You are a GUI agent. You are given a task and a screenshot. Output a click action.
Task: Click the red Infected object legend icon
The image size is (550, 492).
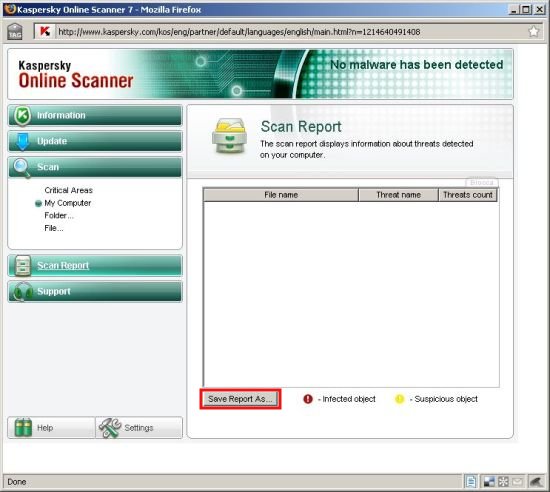pyautogui.click(x=308, y=399)
